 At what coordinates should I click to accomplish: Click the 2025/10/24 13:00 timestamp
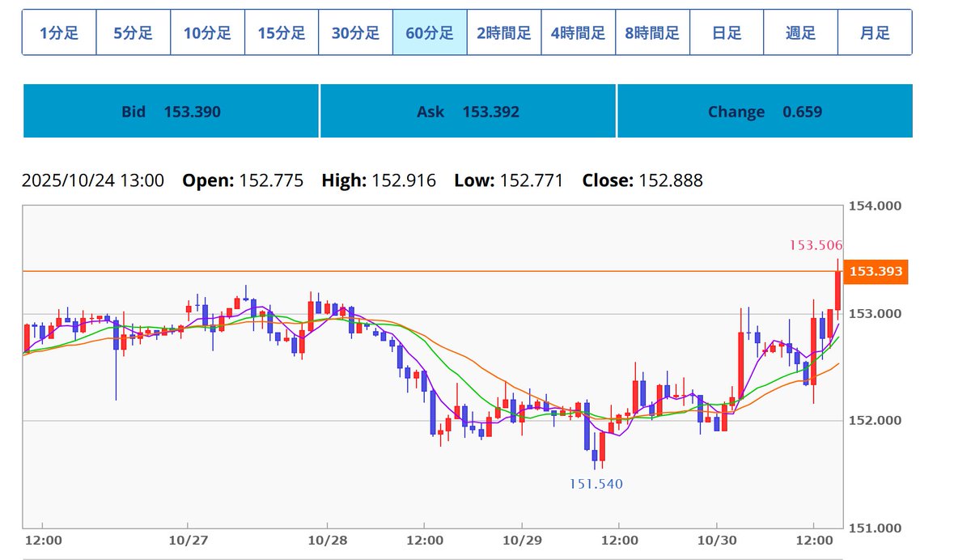[x=92, y=180]
